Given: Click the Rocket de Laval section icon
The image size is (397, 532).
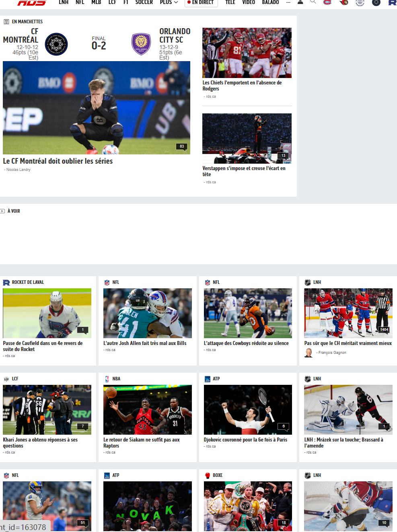Looking at the screenshot, I should [6, 282].
